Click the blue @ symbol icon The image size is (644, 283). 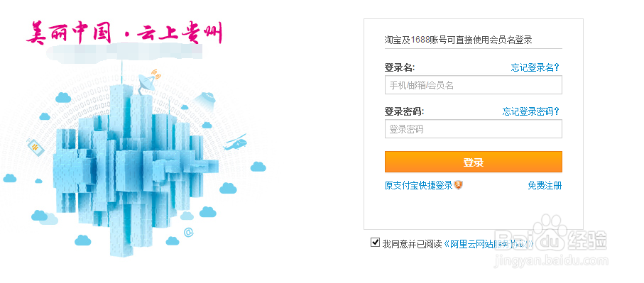tap(188, 233)
